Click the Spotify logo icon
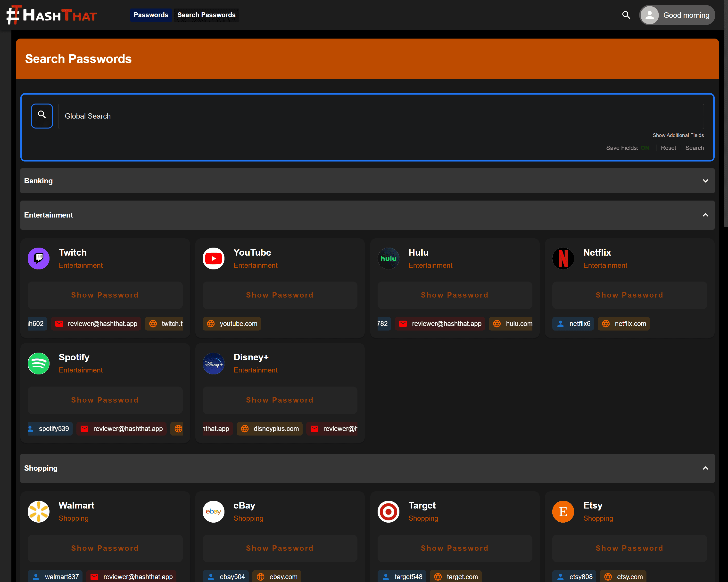The height and width of the screenshot is (582, 728). [39, 363]
